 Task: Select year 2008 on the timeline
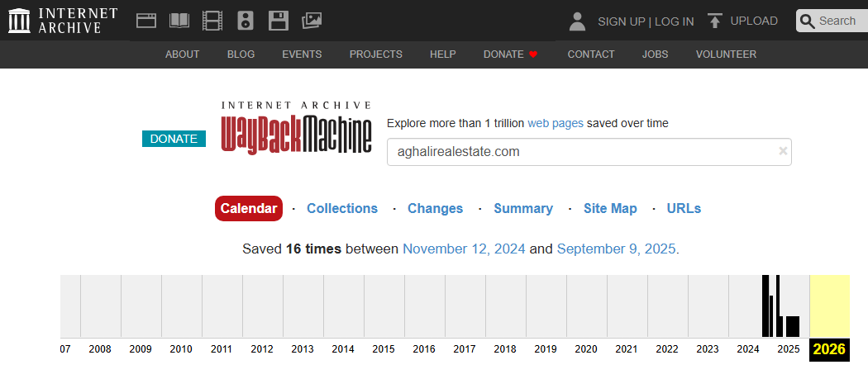tap(100, 349)
